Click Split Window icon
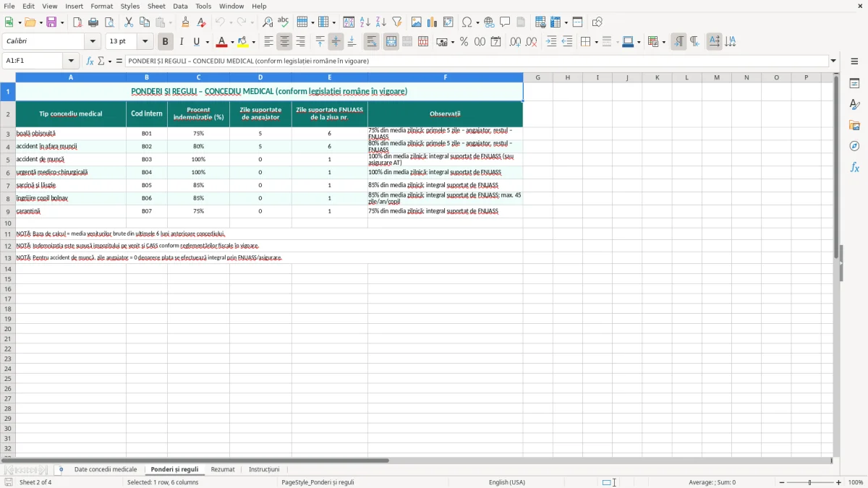Viewport: 868px width, 488px height. click(x=578, y=22)
